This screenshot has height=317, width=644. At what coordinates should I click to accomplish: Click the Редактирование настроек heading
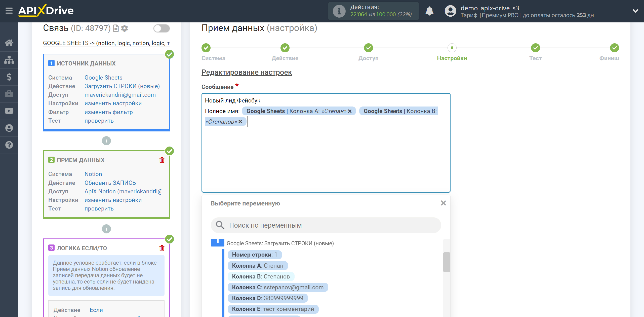pos(247,72)
